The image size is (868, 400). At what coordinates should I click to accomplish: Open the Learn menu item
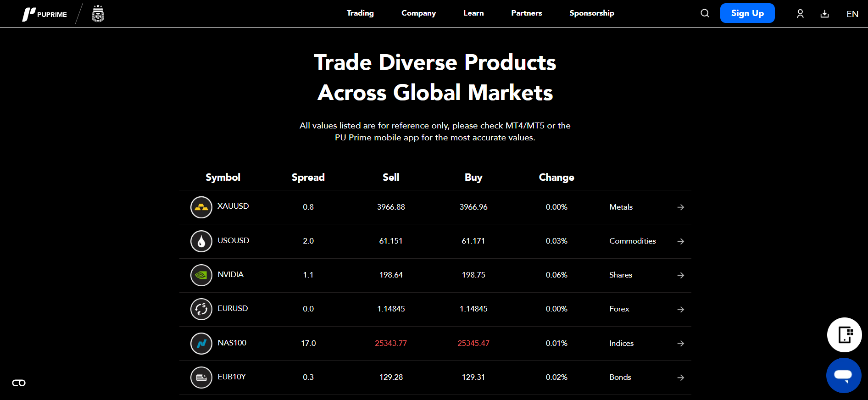click(473, 13)
